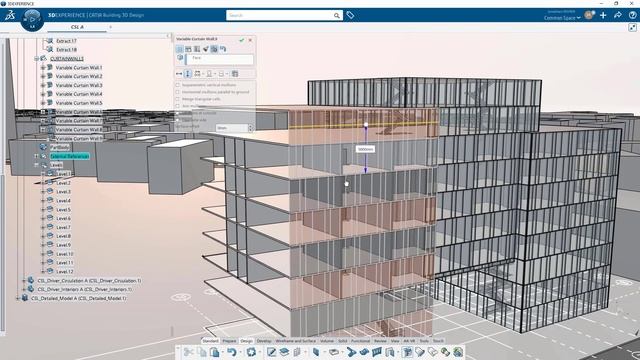Click the globe icon at toolbar end
Viewport: 640px width, 360px height.
[x=458, y=352]
